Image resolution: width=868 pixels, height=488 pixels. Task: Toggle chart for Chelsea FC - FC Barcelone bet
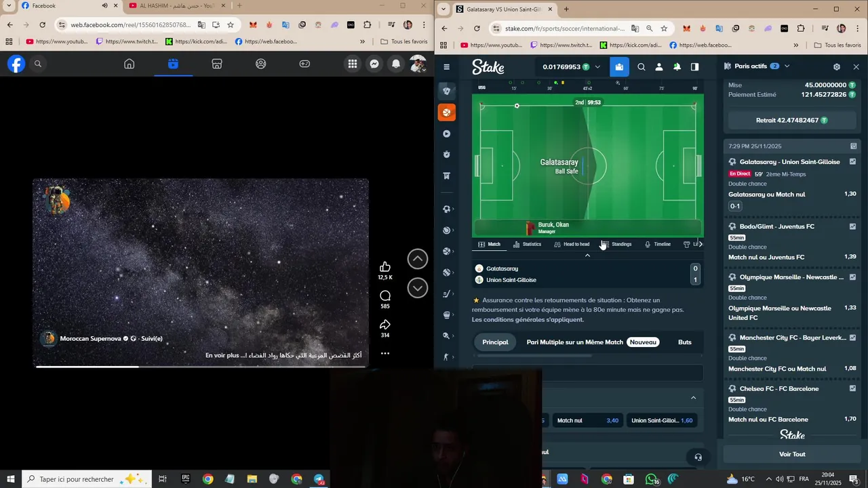852,389
